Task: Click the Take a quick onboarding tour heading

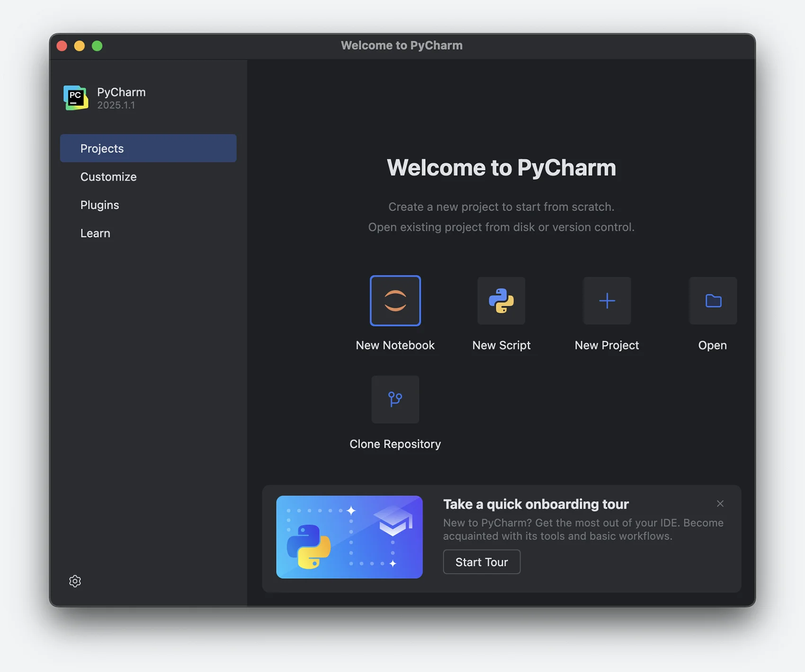Action: point(536,504)
